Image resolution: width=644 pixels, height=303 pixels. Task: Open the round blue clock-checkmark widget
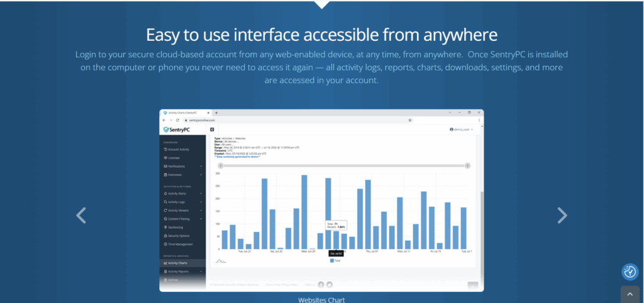click(x=630, y=272)
